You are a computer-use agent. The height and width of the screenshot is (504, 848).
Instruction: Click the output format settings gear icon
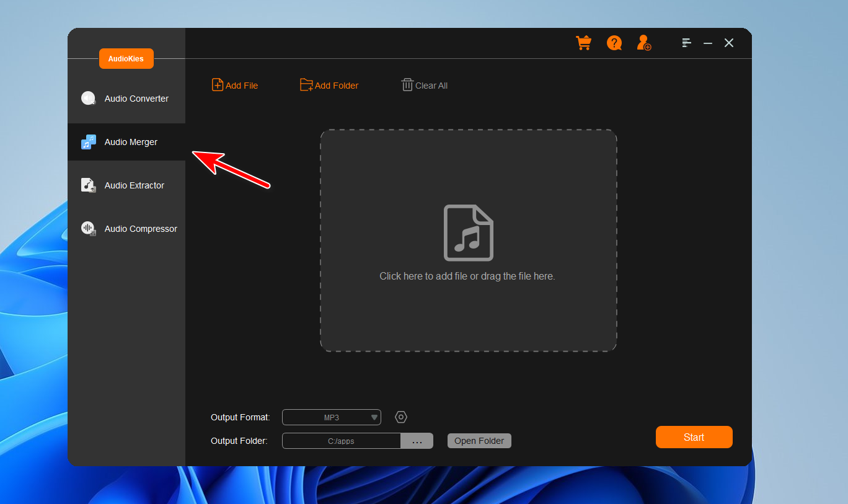(x=401, y=417)
